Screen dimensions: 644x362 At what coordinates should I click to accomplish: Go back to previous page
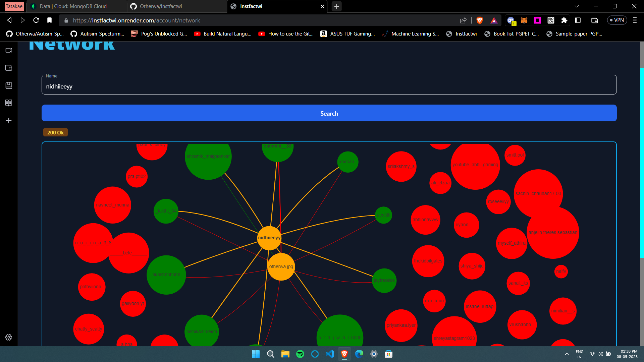click(x=9, y=20)
